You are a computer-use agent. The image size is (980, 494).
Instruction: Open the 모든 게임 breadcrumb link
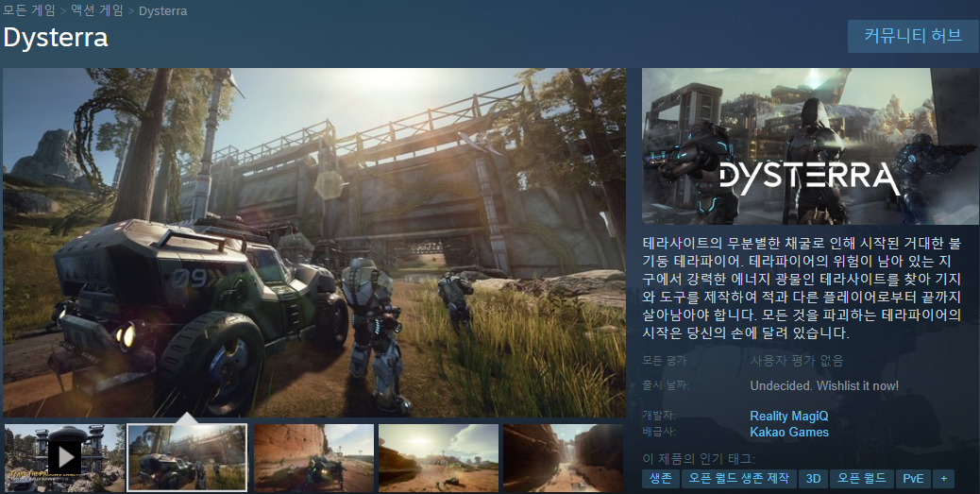(x=28, y=10)
